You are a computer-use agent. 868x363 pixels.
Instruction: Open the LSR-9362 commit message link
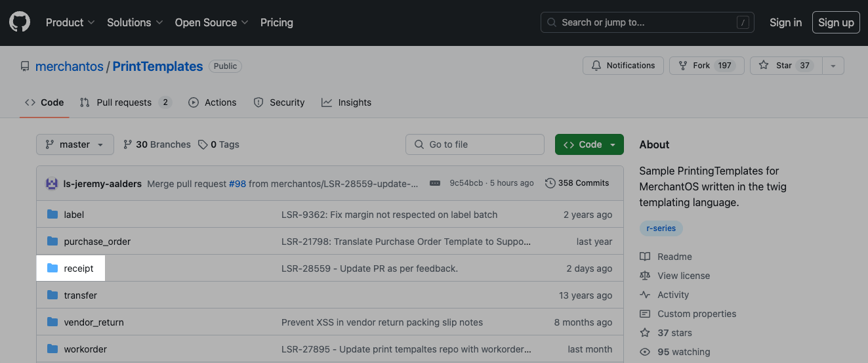coord(389,215)
